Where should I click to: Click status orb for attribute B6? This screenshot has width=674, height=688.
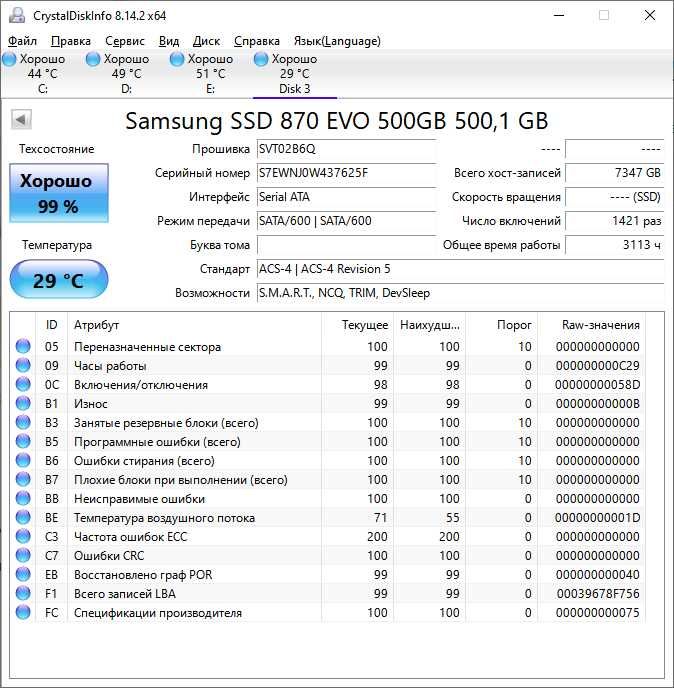(x=23, y=460)
